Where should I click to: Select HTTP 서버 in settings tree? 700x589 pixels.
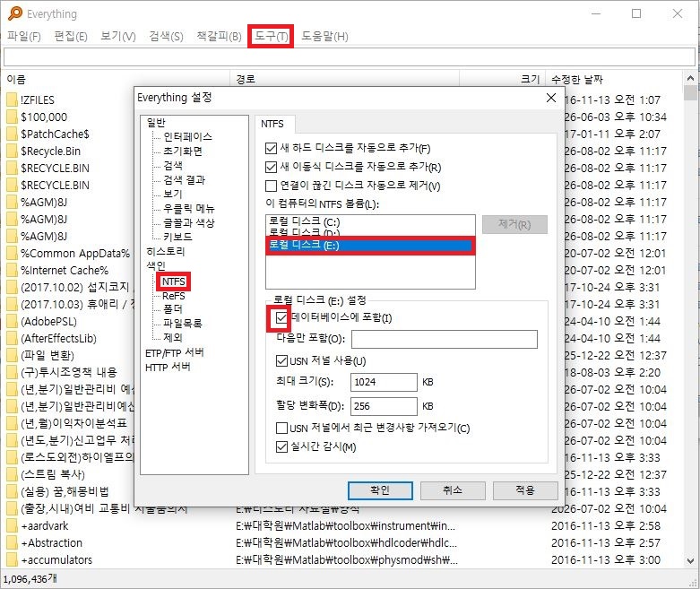tap(168, 367)
